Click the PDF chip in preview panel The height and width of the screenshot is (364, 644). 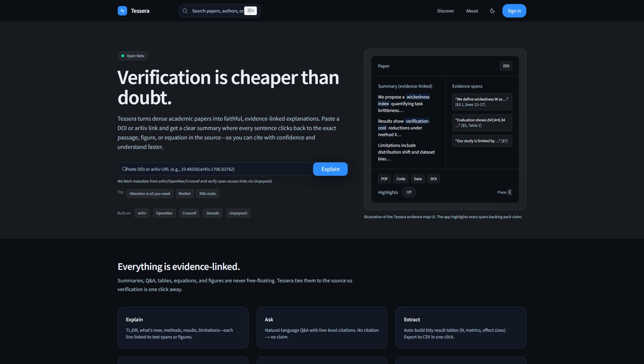384,179
